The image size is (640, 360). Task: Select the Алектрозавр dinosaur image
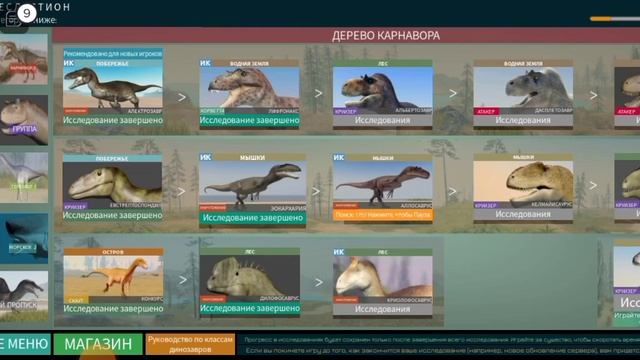113,87
